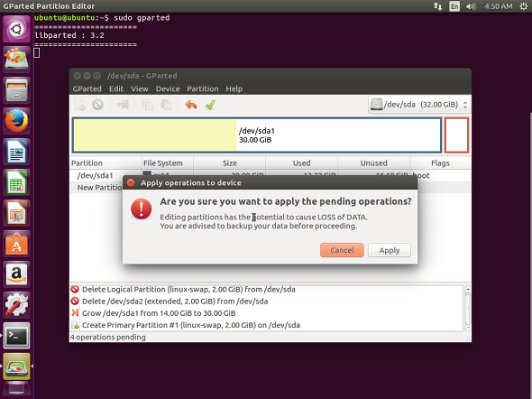The image size is (532, 399).
Task: Cancel the pending operations dialog
Action: pos(342,250)
